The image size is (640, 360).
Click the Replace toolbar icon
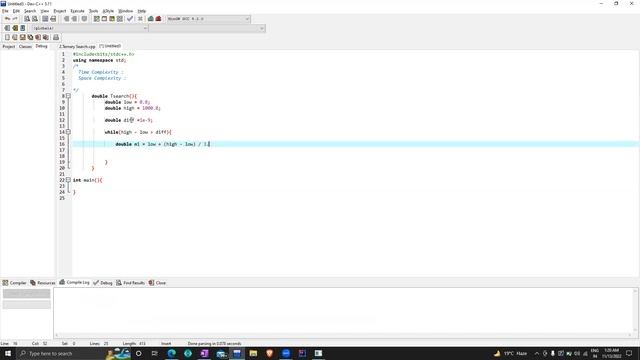point(35,19)
